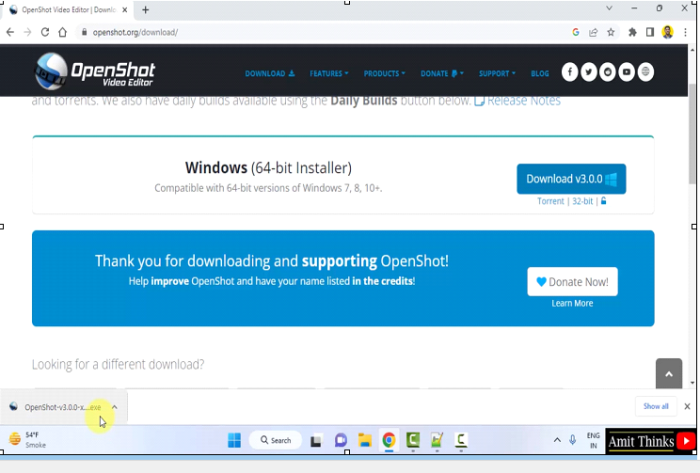The width and height of the screenshot is (700, 473).
Task: Click the "Looking for a different download?" text
Action: click(x=118, y=365)
